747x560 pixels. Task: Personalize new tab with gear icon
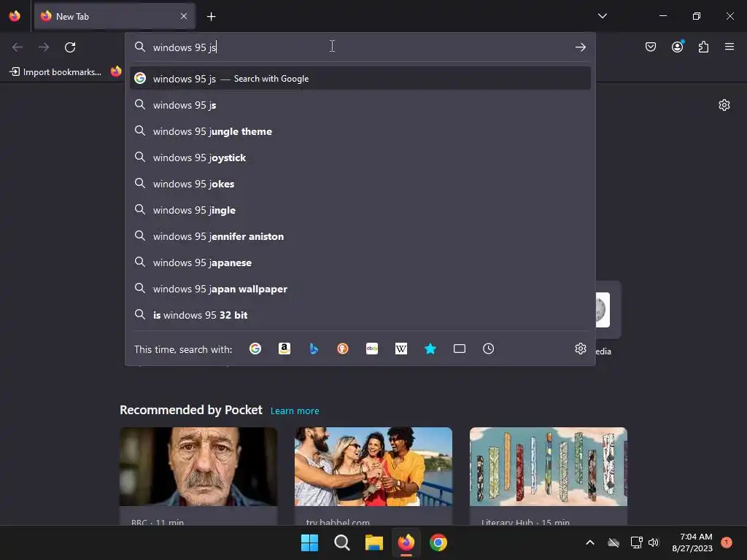[724, 105]
